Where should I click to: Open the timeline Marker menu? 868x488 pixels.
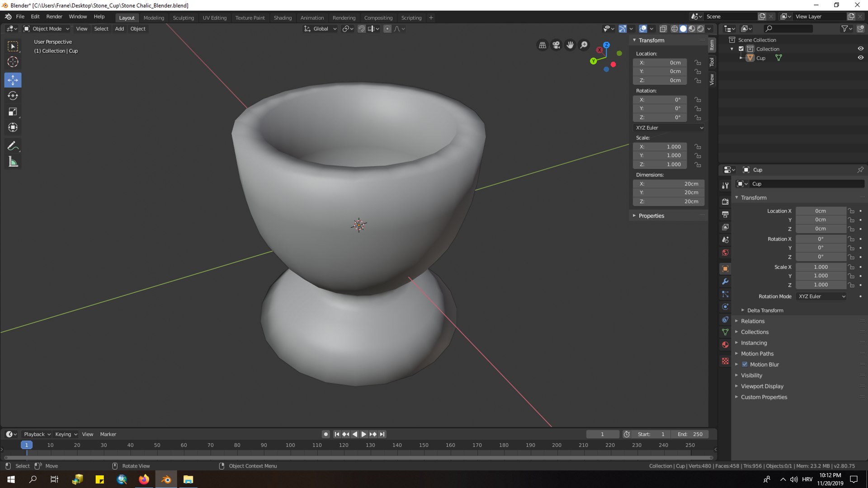pos(108,434)
